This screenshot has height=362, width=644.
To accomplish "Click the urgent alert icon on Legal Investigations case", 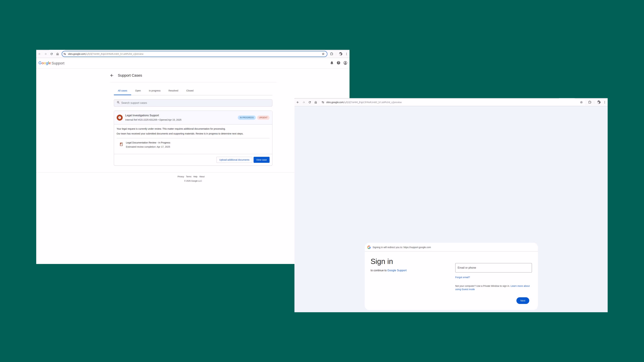I will point(120,117).
